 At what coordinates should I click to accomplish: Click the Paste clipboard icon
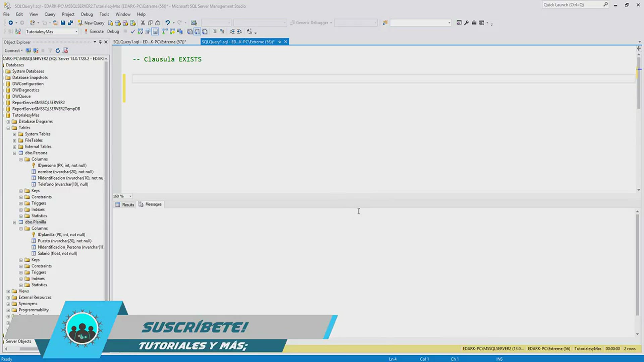pos(157,23)
